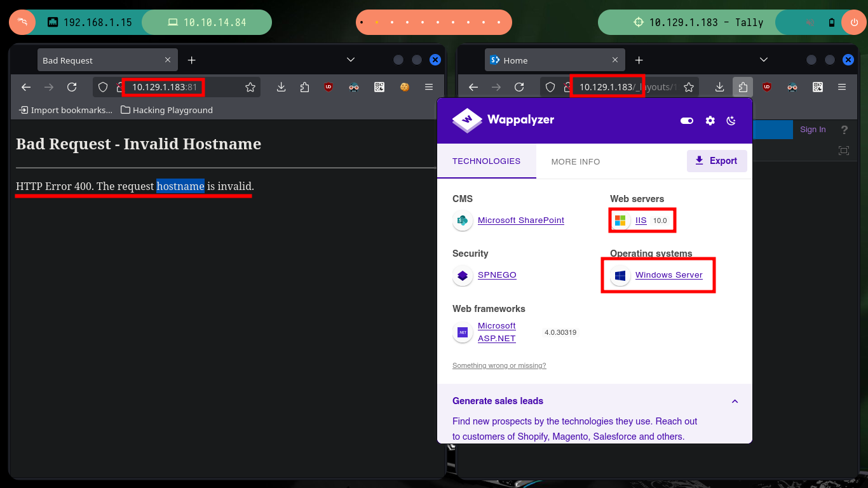Open the Microsoft ASP.NET link

[x=497, y=332]
